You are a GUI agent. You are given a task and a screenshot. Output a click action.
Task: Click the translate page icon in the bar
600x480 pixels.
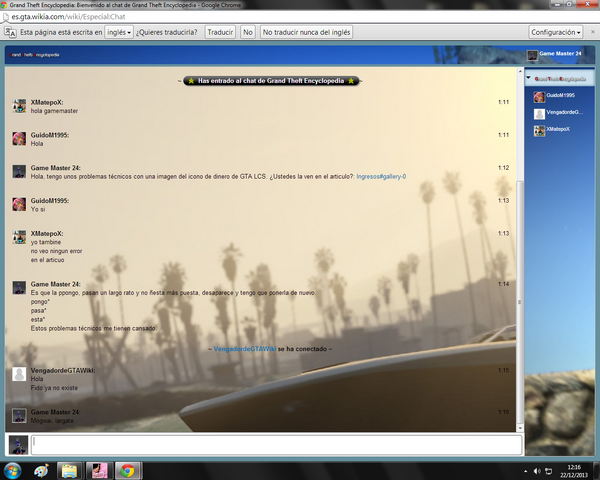coord(10,33)
